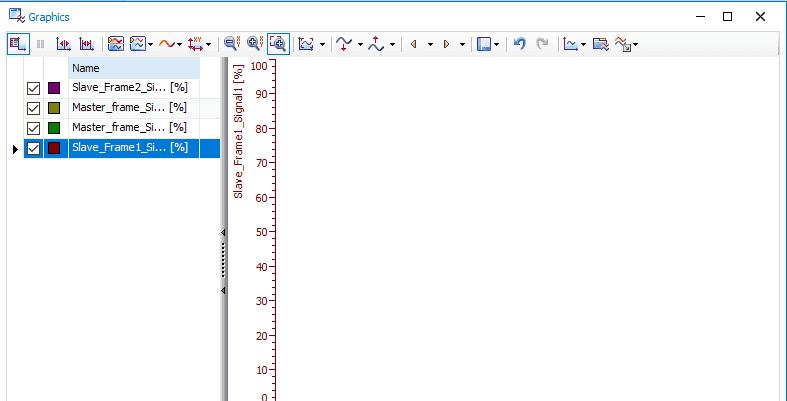Click the red Slave_Frame1_Signal1 axis label
The image size is (787, 401).
pos(239,130)
